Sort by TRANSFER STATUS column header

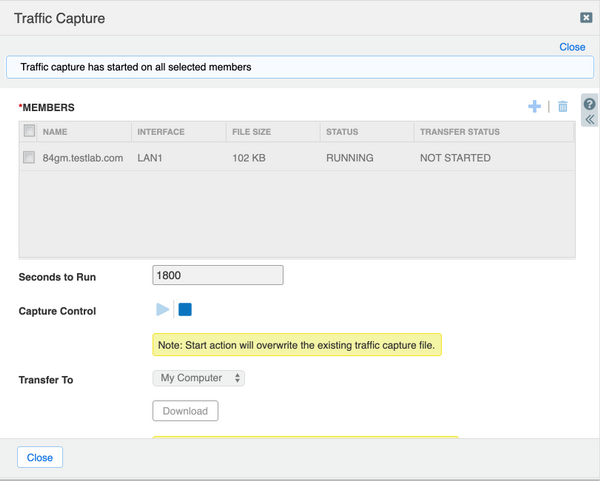pyautogui.click(x=494, y=132)
